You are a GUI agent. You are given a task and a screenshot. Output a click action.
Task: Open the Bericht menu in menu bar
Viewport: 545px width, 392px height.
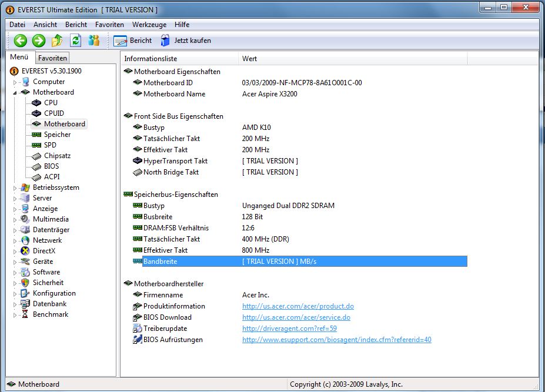click(x=76, y=25)
